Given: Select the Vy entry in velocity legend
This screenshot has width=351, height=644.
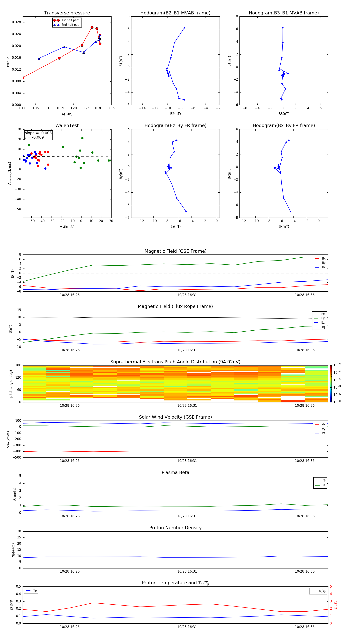Looking at the screenshot, I should (x=320, y=429).
